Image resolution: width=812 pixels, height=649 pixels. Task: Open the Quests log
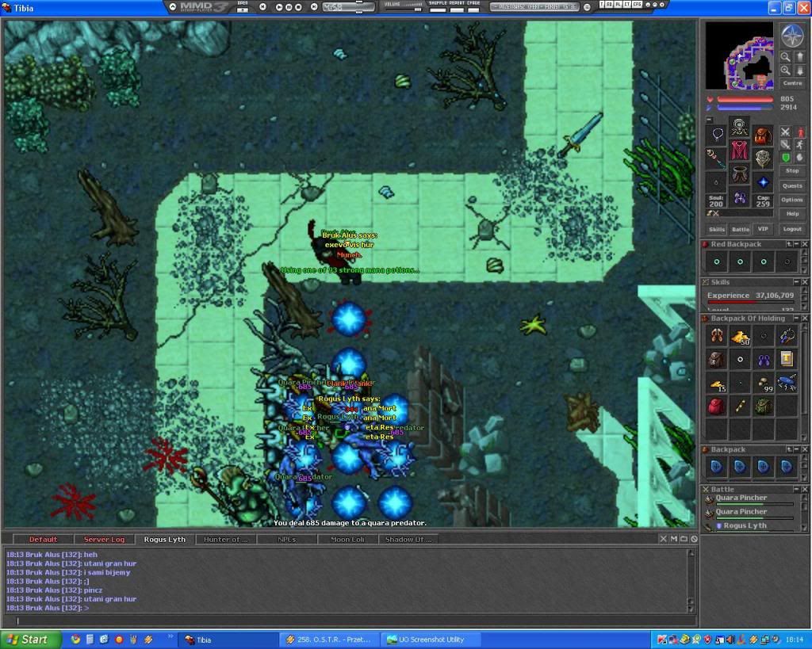tap(792, 185)
